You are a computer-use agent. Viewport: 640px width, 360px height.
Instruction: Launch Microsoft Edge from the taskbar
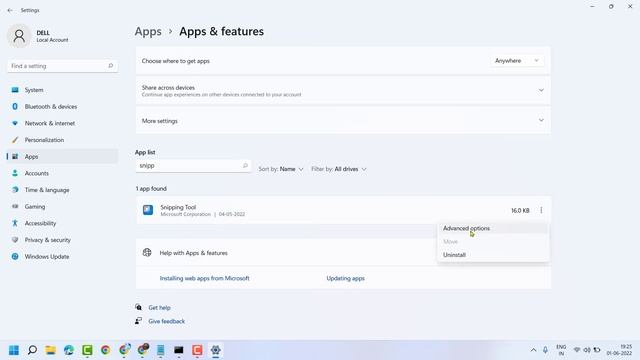[x=69, y=350]
